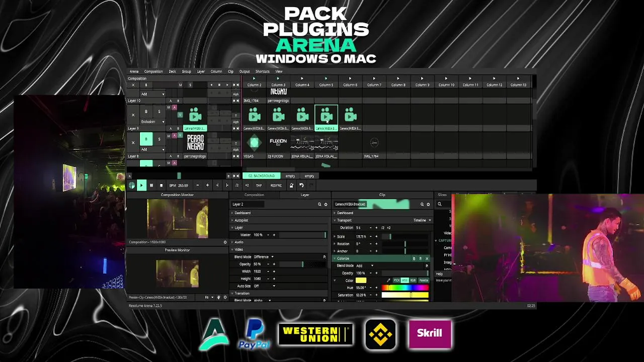Start playback with the transport play button
644x362 pixels.
click(141, 186)
